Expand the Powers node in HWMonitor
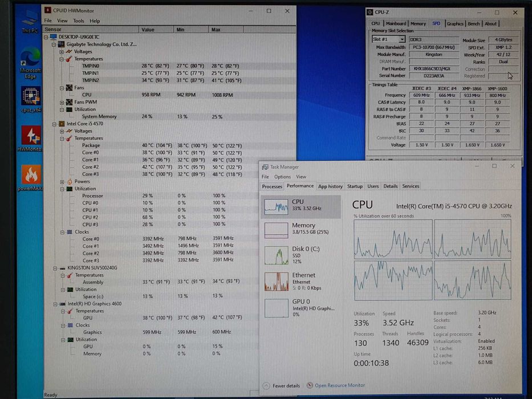This screenshot has width=532, height=399. (x=62, y=181)
